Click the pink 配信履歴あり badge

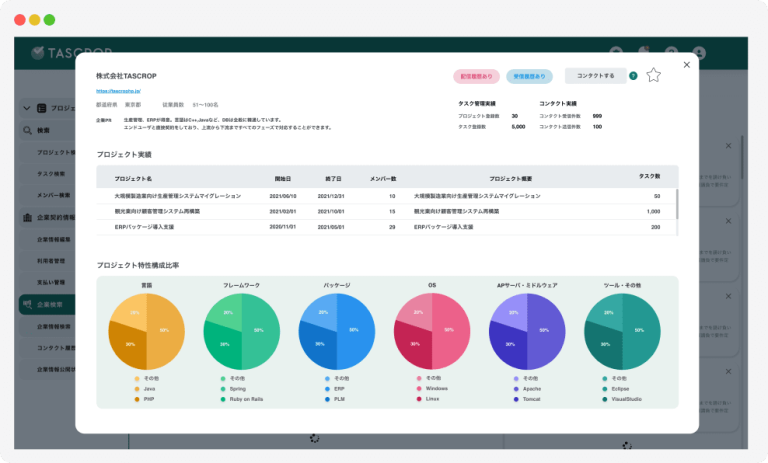pyautogui.click(x=476, y=76)
